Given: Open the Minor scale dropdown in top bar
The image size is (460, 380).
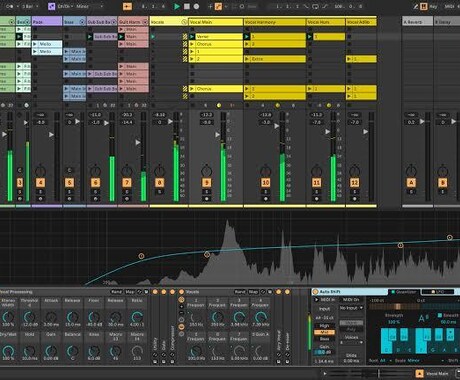Looking at the screenshot, I should pyautogui.click(x=89, y=6).
